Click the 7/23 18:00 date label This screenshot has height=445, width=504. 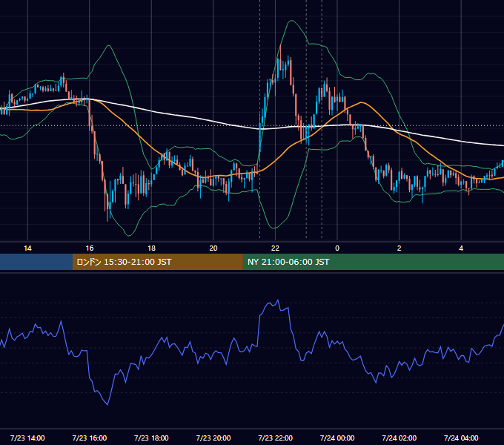click(x=151, y=438)
